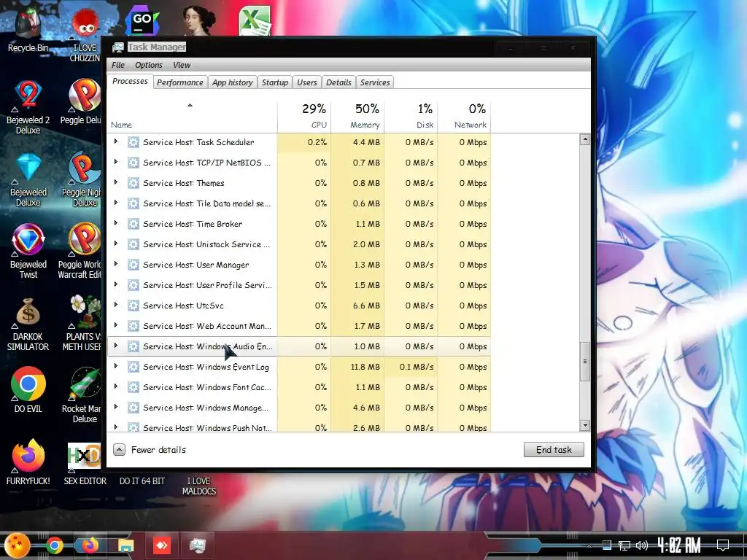
Task: Click the process list scrollbar thumb
Action: coord(584,361)
